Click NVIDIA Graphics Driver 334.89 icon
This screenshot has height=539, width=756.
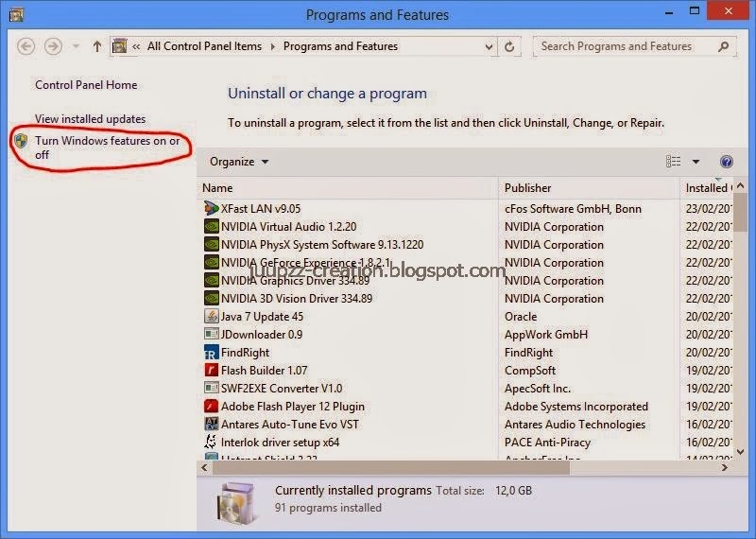211,280
